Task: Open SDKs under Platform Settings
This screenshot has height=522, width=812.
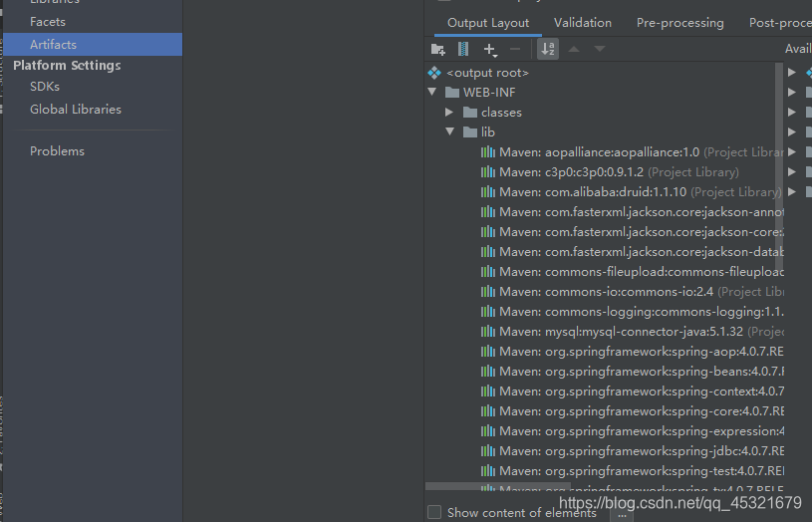Action: tap(45, 87)
